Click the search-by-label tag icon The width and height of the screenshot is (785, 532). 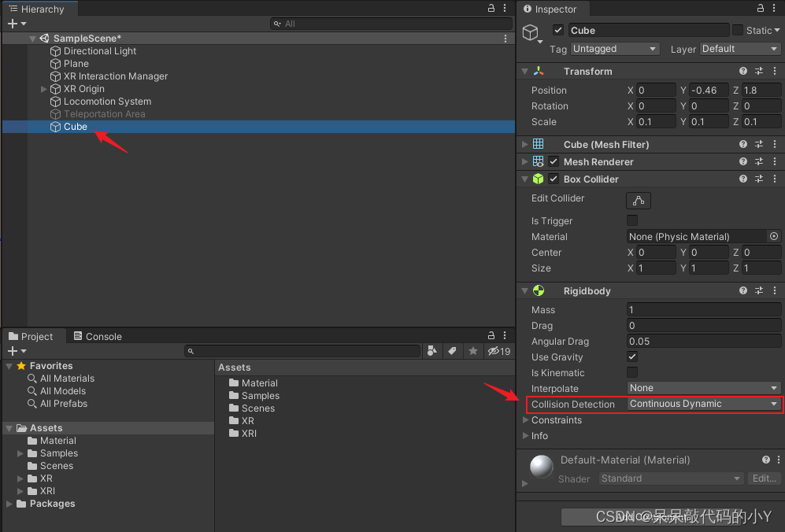click(452, 351)
